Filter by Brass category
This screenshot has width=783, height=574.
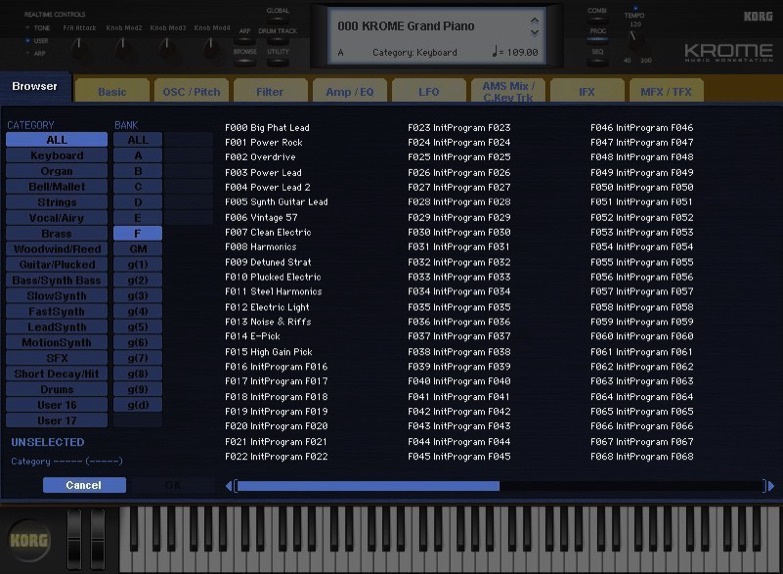pyautogui.click(x=57, y=233)
